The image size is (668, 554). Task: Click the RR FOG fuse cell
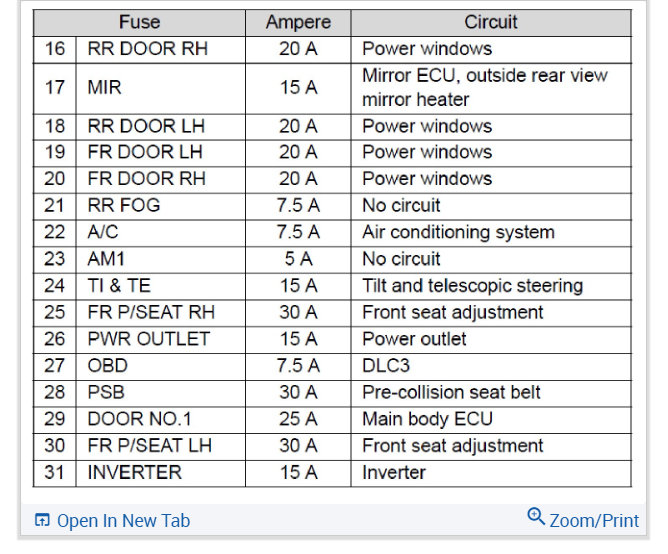pyautogui.click(x=124, y=205)
